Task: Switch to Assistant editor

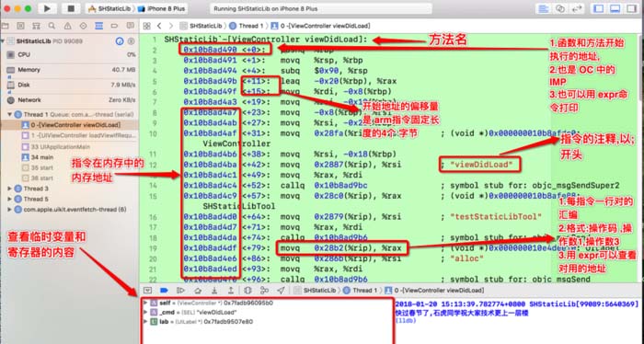Action: coord(560,8)
